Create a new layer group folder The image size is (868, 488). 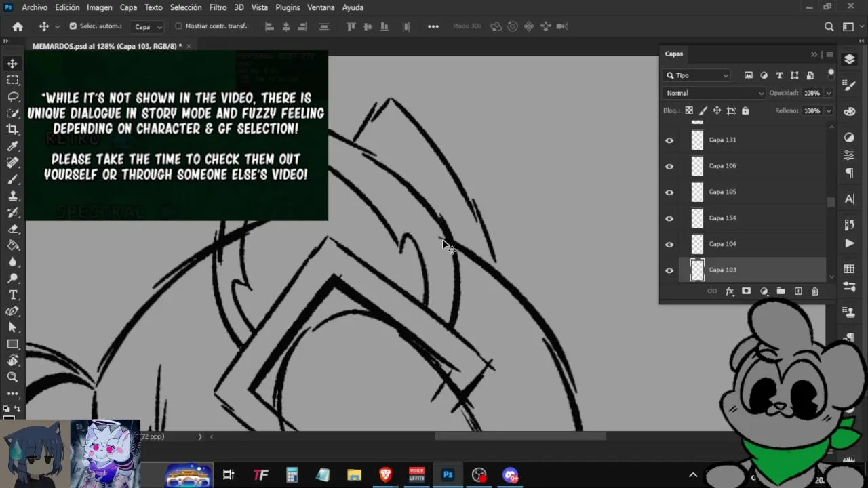click(781, 291)
